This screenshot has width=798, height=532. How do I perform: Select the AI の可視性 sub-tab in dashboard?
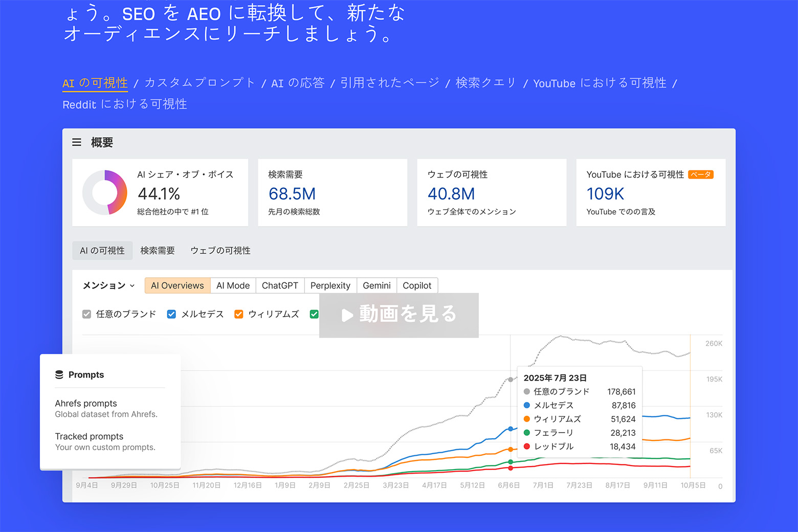pyautogui.click(x=102, y=251)
